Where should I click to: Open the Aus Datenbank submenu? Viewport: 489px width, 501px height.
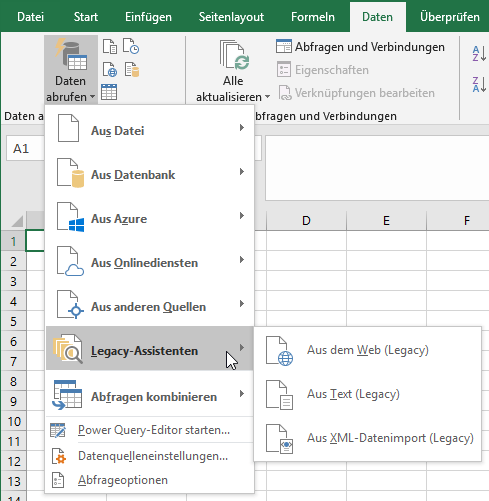tap(150, 172)
